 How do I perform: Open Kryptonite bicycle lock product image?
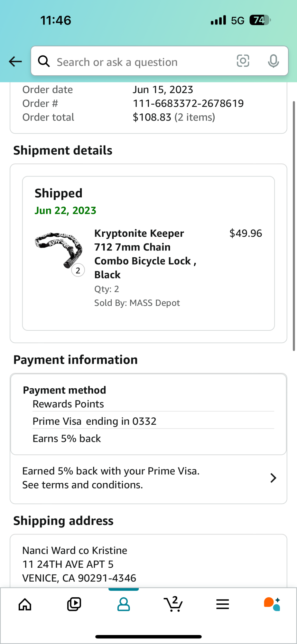click(58, 249)
